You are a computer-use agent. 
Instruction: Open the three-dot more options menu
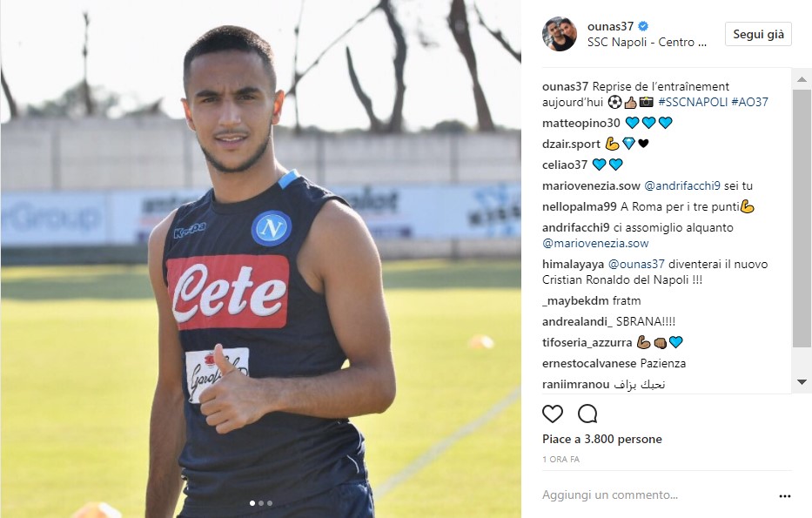click(784, 495)
